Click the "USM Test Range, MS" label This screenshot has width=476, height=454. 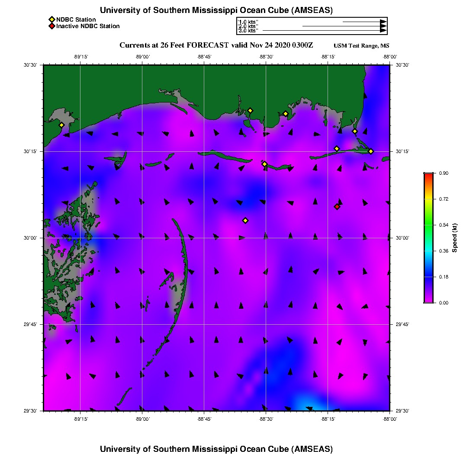coord(361,46)
